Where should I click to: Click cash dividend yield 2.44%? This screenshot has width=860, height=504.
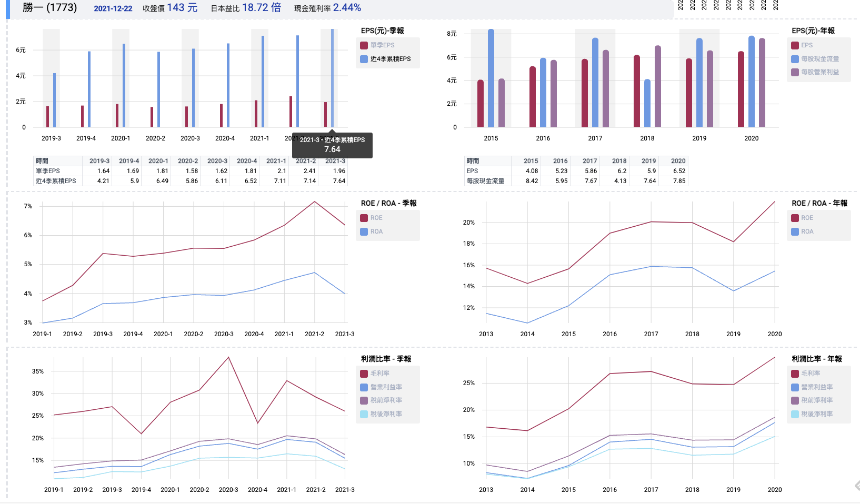click(x=347, y=7)
